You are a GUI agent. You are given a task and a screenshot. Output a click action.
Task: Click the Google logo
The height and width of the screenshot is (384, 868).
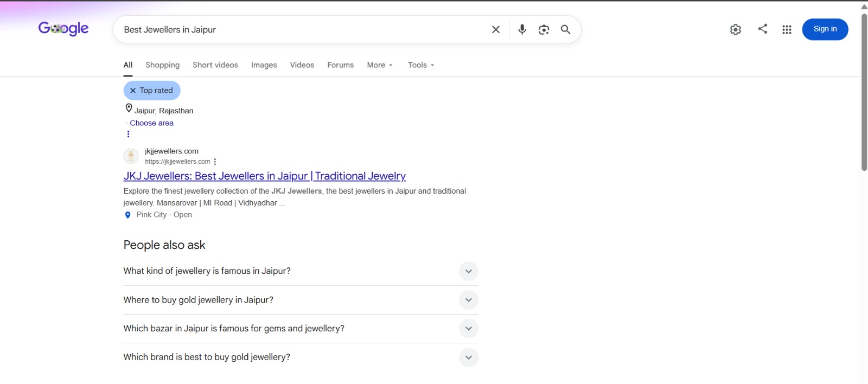click(x=63, y=29)
